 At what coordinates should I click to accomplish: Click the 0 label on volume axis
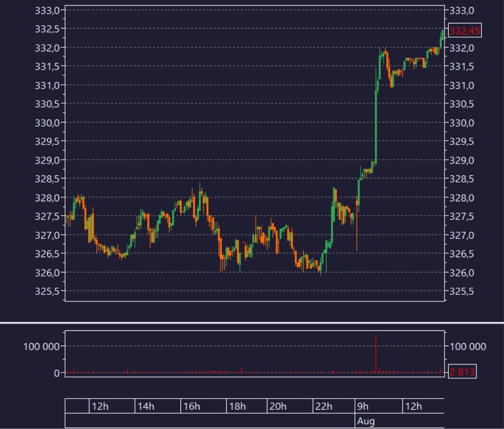[56, 373]
